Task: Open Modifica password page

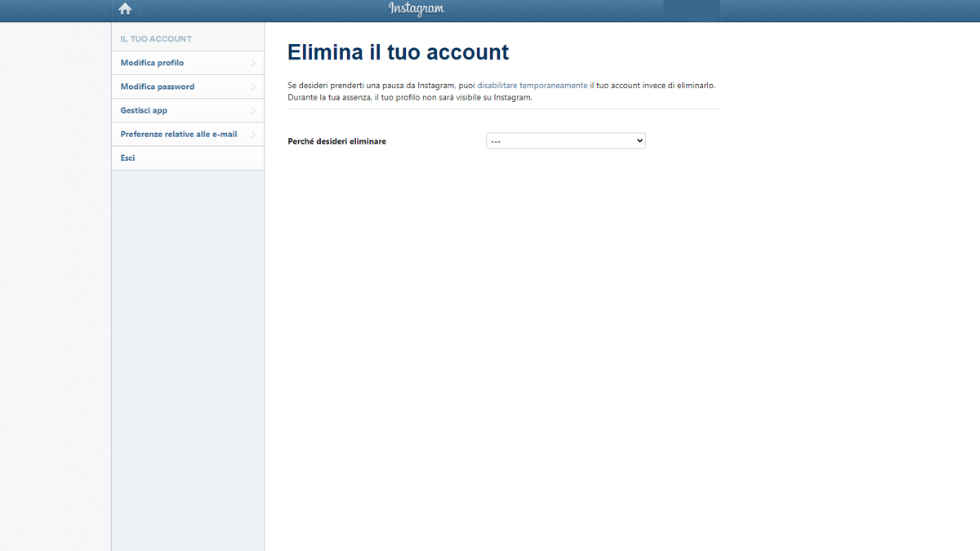Action: pyautogui.click(x=188, y=87)
